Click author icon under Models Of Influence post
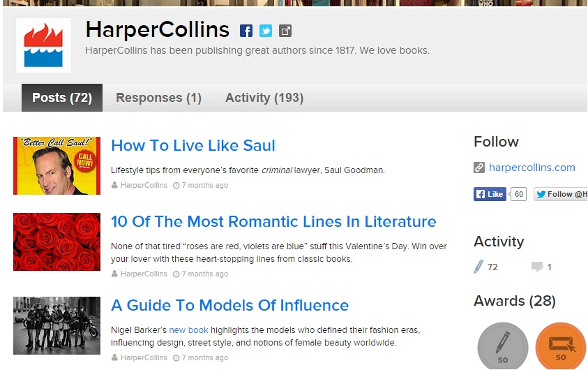The width and height of the screenshot is (588, 370). click(x=114, y=357)
